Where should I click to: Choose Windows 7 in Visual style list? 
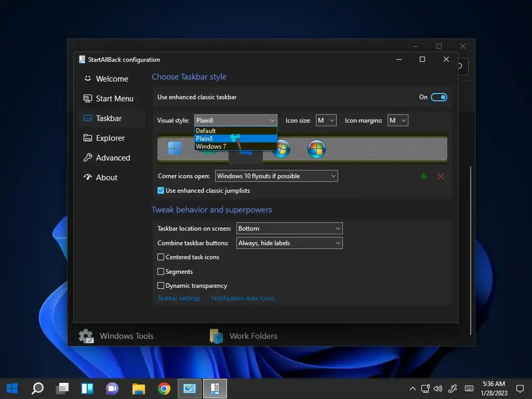(x=235, y=146)
